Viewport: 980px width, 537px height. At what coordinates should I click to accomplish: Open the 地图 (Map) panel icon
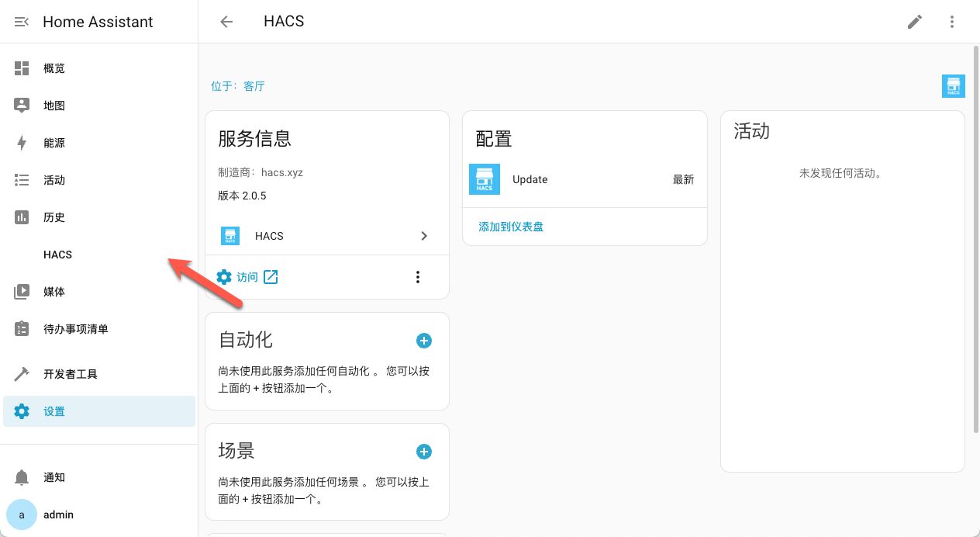22,106
